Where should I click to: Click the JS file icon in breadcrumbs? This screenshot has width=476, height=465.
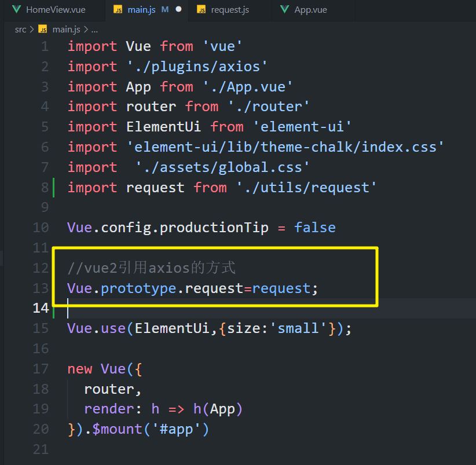tap(42, 29)
